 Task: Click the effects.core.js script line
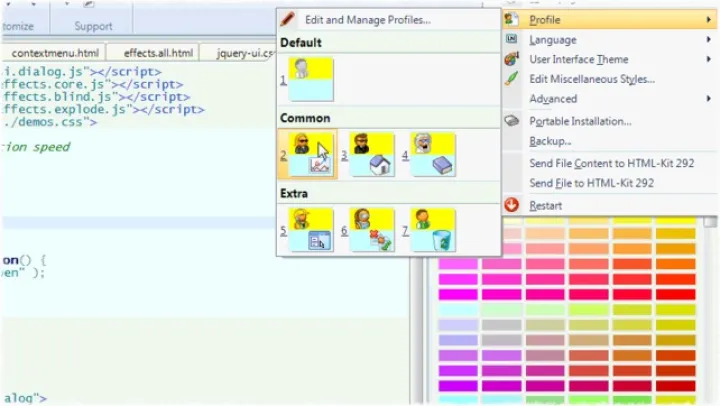(x=92, y=85)
